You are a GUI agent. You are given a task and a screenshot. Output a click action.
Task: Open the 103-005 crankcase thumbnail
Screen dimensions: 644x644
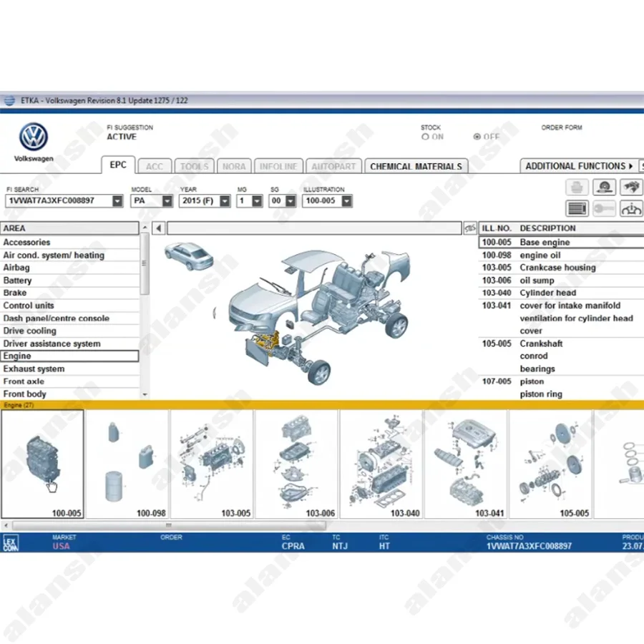[x=212, y=464]
